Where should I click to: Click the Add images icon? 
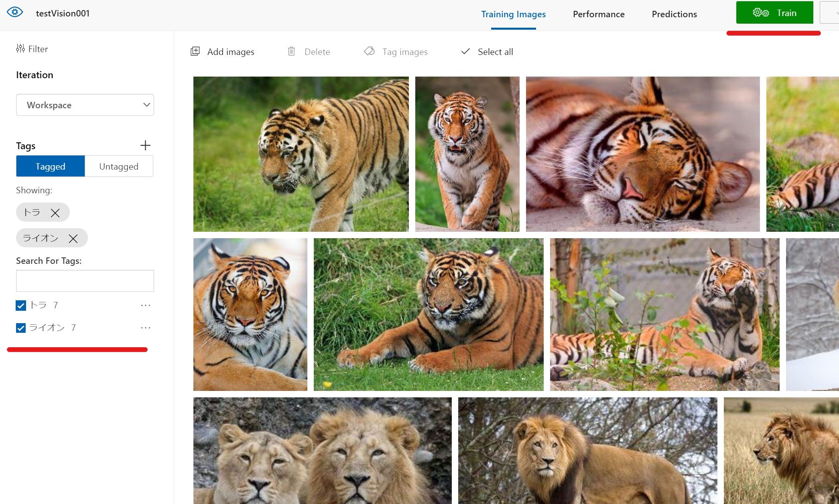click(x=195, y=51)
